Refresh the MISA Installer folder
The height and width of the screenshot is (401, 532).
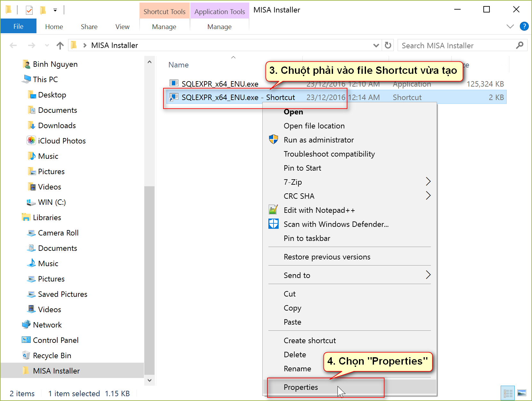point(388,45)
